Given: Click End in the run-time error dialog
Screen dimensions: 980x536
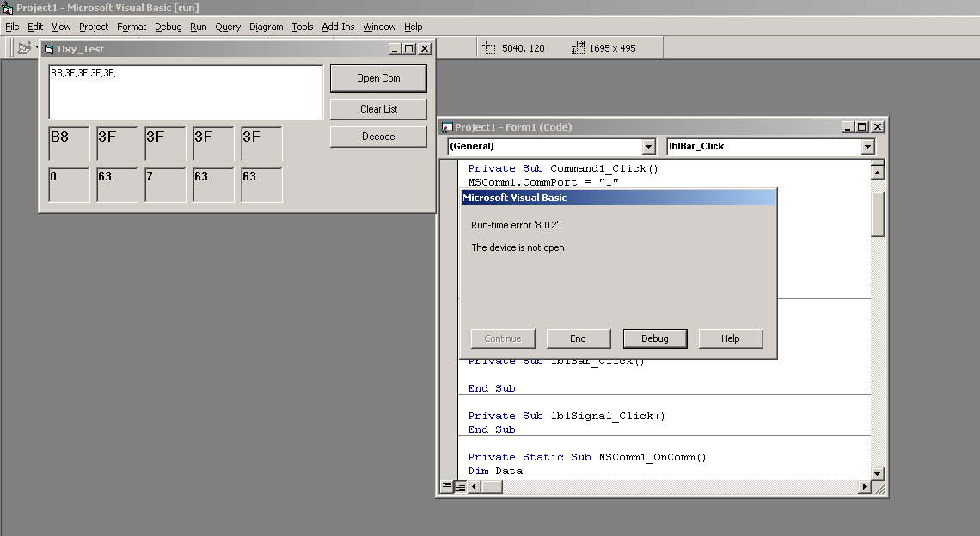Looking at the screenshot, I should tap(579, 338).
